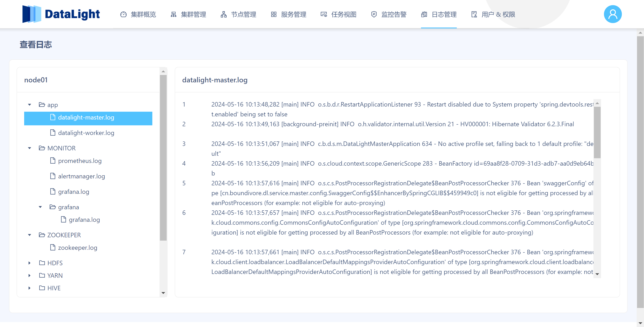The width and height of the screenshot is (644, 327).
Task: Click the HDFS closed folder icon
Action: pyautogui.click(x=42, y=263)
